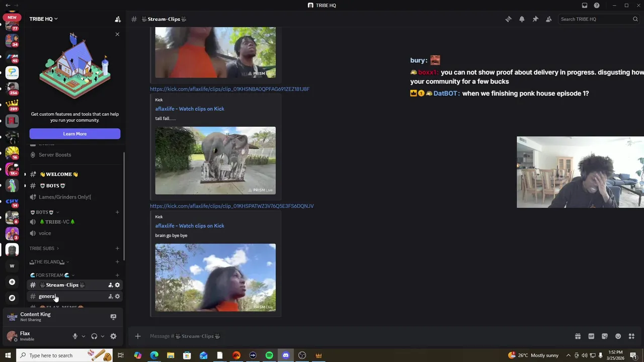Click the message attachment plus button
The height and width of the screenshot is (362, 644).
(x=138, y=336)
